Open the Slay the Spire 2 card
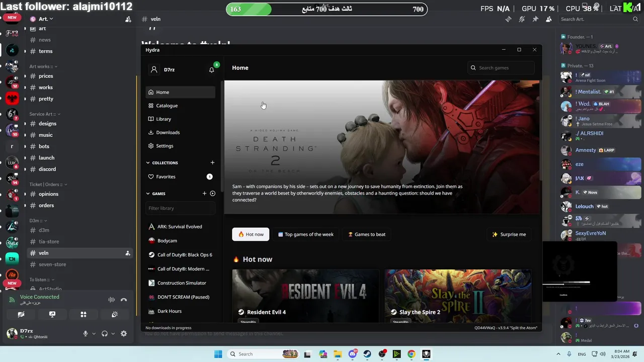 click(458, 296)
